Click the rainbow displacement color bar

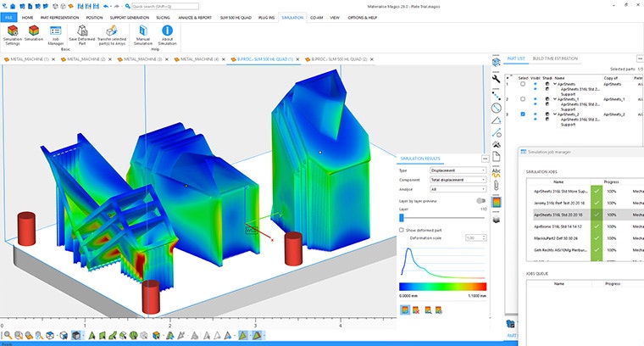pyautogui.click(x=442, y=287)
